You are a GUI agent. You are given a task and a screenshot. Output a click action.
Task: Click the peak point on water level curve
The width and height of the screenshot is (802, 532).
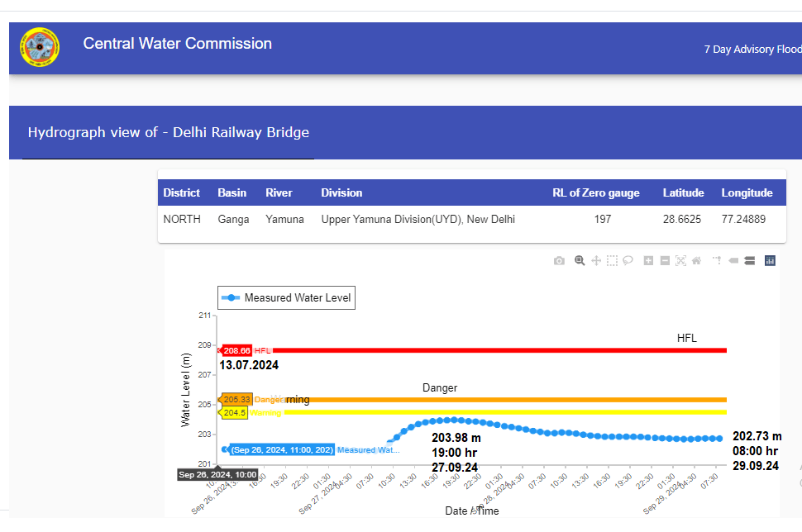[454, 420]
